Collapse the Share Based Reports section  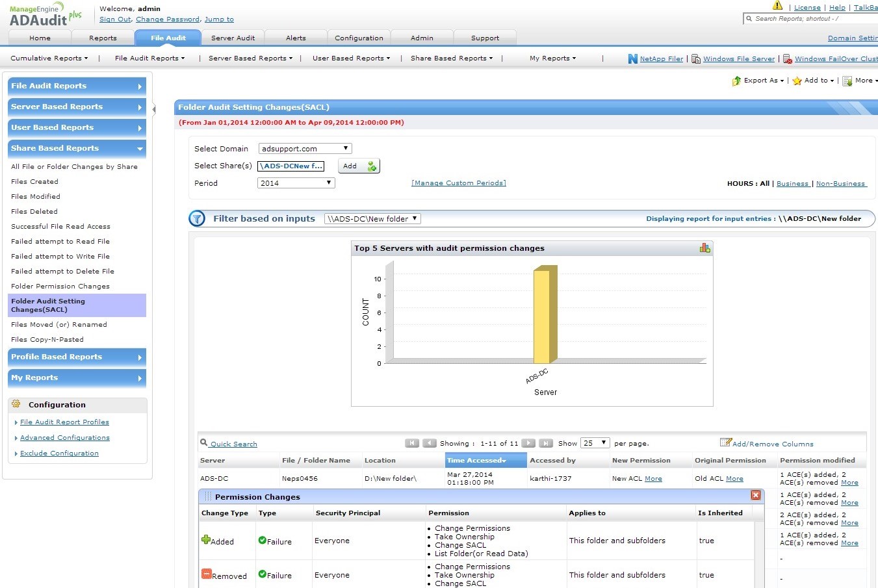[77, 149]
